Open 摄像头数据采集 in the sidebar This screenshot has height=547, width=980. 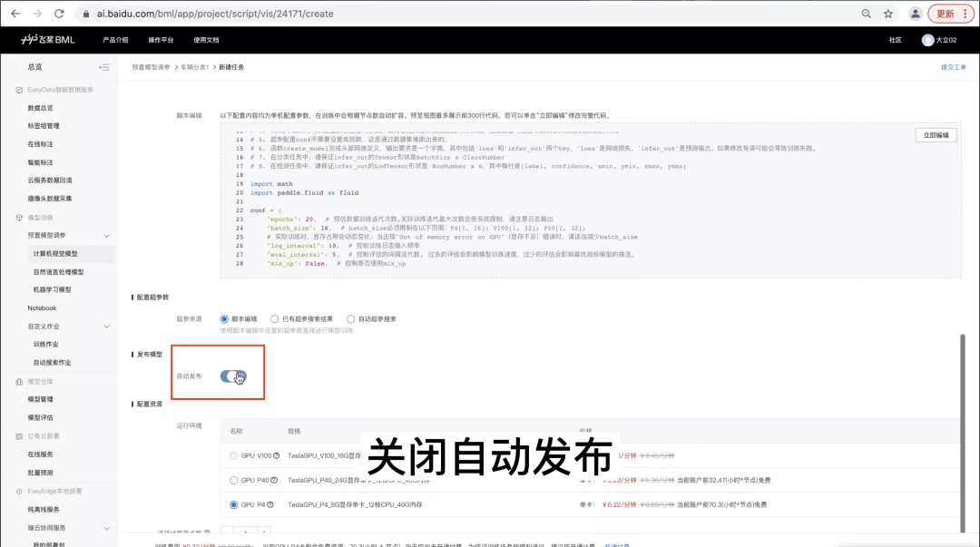coord(50,199)
